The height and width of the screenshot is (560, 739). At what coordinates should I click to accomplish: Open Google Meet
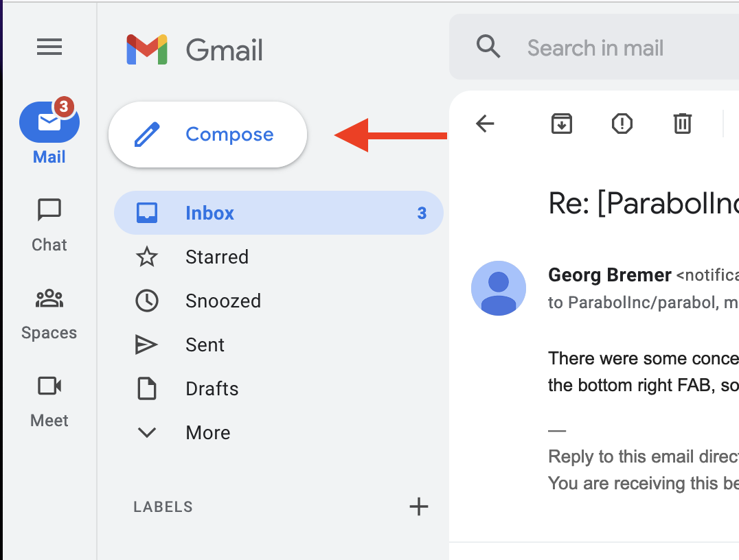click(x=49, y=399)
